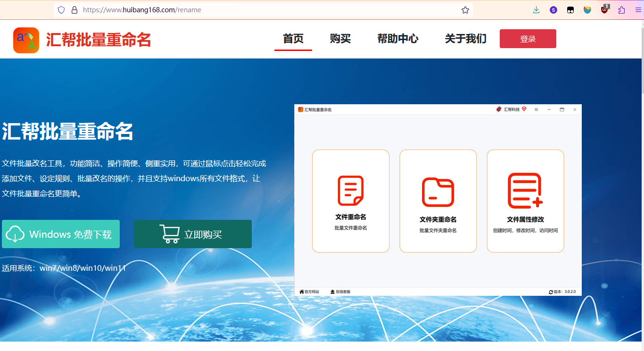Click the shield tracking protection icon

point(61,10)
